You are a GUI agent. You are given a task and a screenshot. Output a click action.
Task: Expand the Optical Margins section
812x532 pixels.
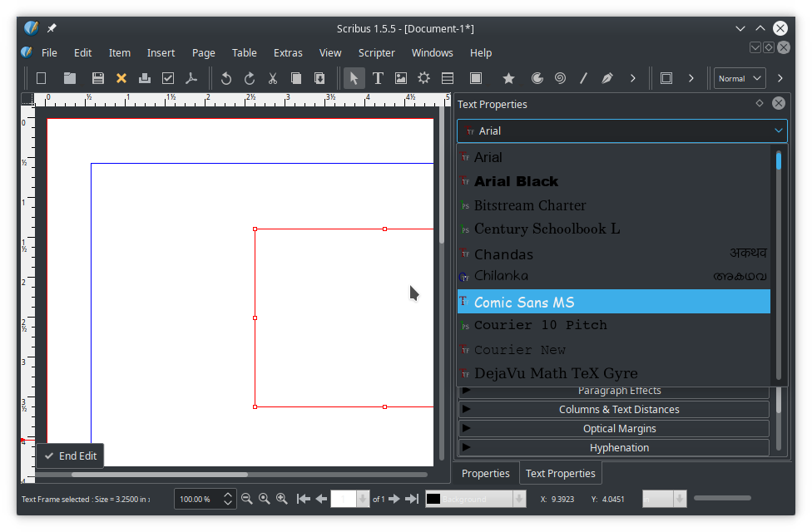coord(618,429)
